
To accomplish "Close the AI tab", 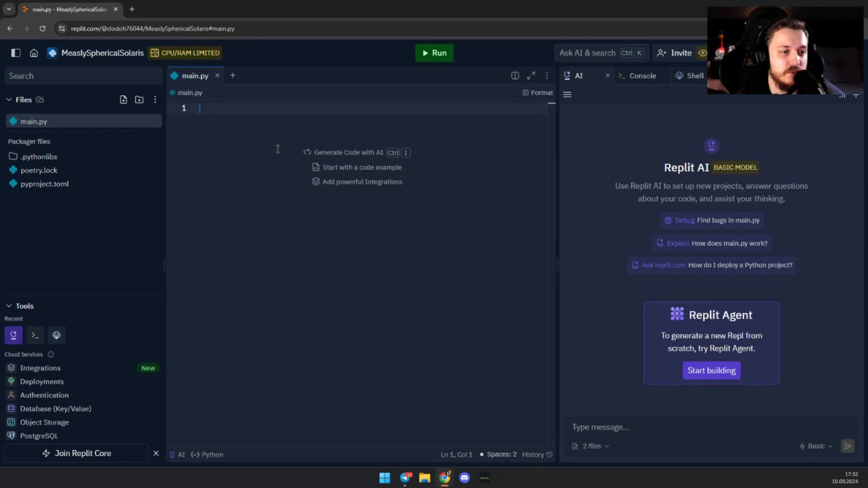I will coord(608,75).
